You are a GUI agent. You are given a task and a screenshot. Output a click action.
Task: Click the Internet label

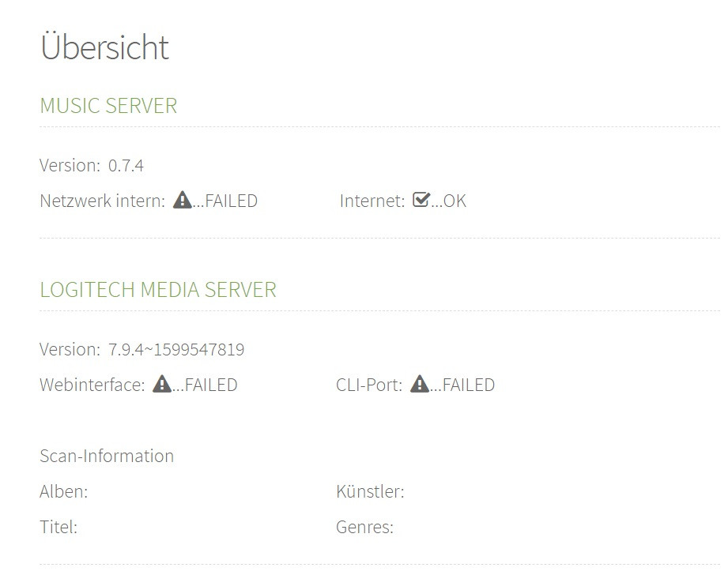(372, 201)
